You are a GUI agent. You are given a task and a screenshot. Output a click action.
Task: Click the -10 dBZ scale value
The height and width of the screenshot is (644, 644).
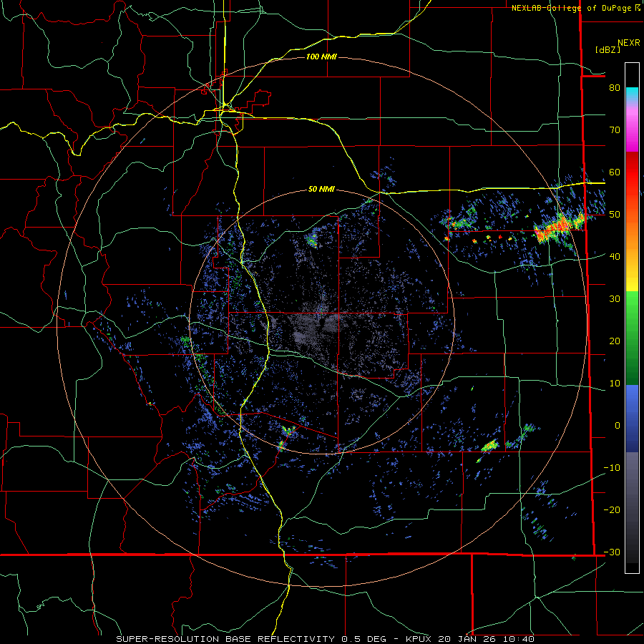tap(612, 467)
